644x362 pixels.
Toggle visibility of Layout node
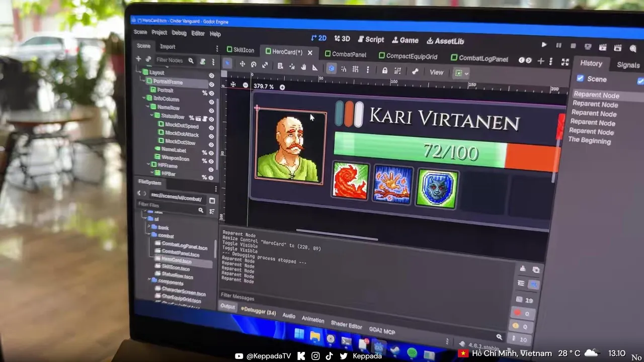pos(211,75)
